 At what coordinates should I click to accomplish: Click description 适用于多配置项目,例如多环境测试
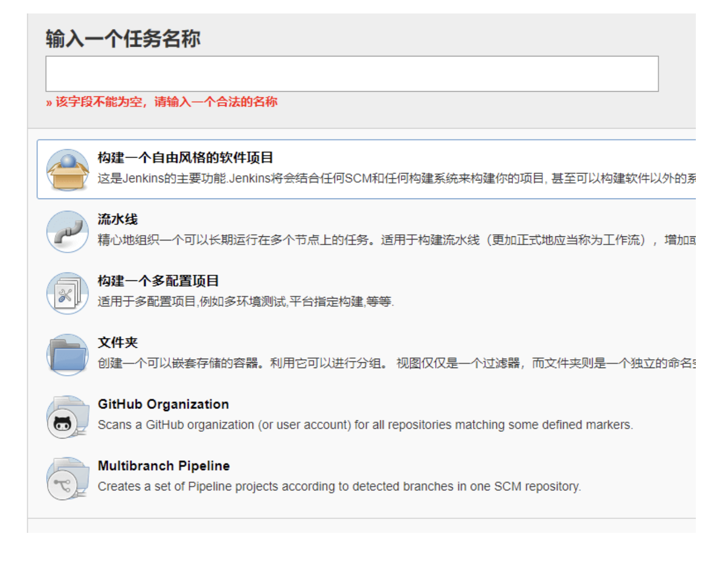click(246, 302)
